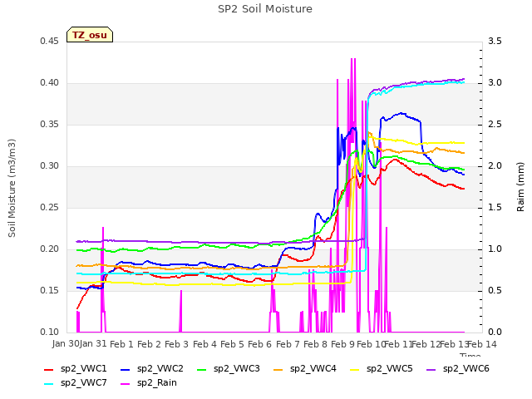Viewport: 532px width, 399px height.
Task: Click the 1.0 right axis value
Action: [x=495, y=249]
